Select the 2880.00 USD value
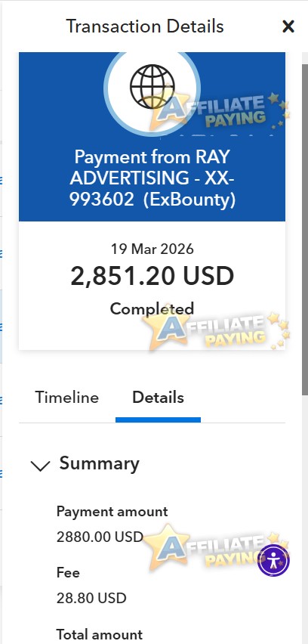The width and height of the screenshot is (308, 644). click(x=100, y=537)
